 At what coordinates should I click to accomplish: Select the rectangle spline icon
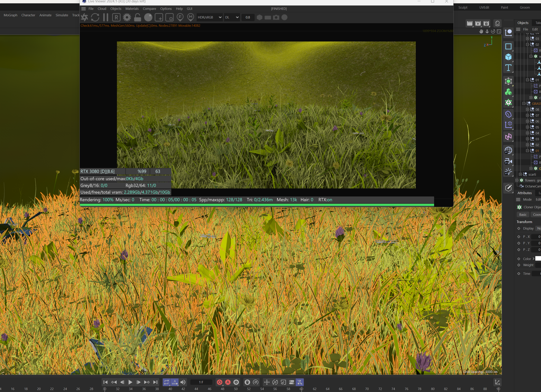click(x=508, y=46)
